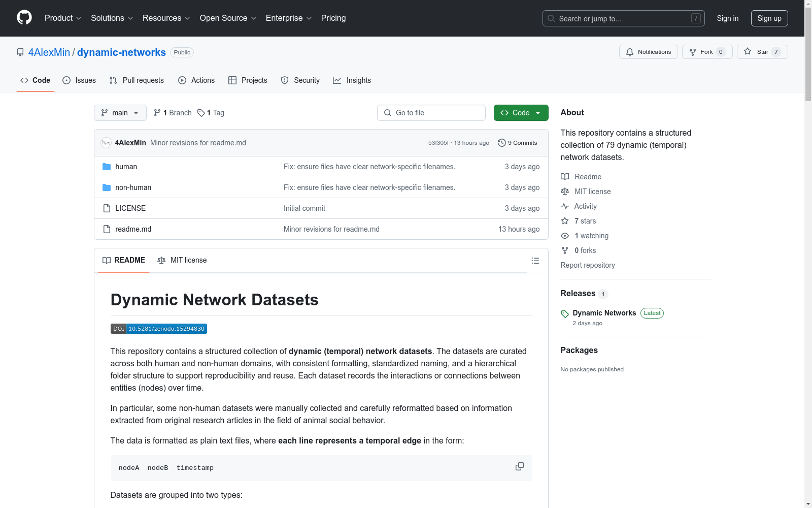Switch to the Insights tab

coord(352,80)
